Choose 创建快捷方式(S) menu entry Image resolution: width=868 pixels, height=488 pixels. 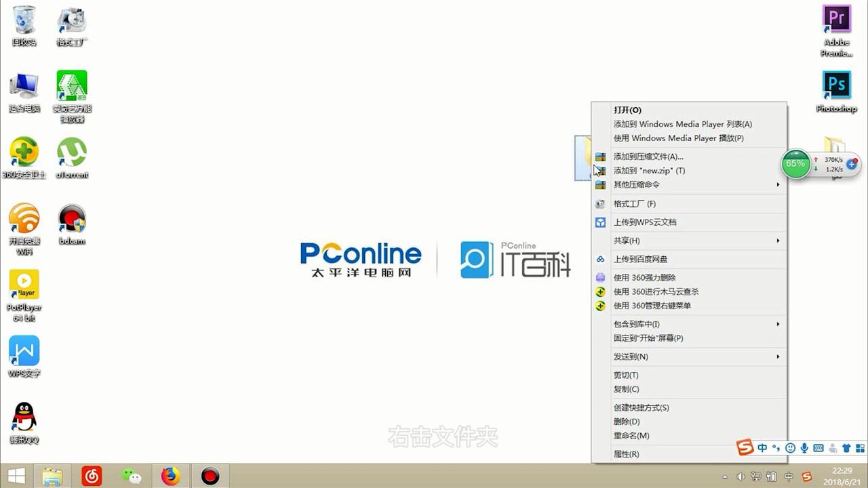(689, 407)
